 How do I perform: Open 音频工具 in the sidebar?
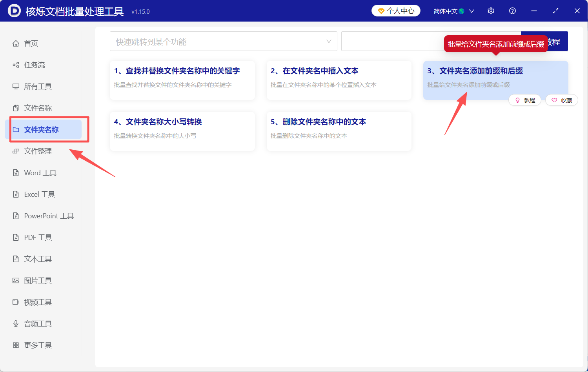pos(43,323)
